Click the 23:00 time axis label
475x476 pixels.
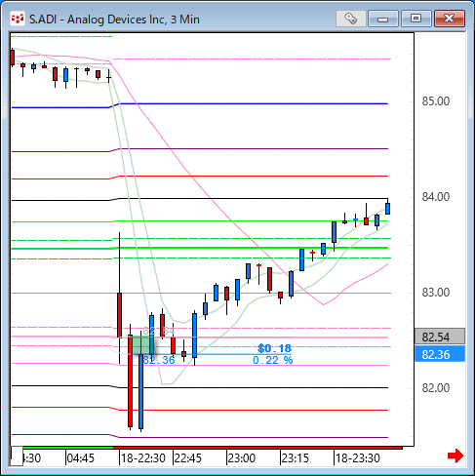(x=242, y=458)
